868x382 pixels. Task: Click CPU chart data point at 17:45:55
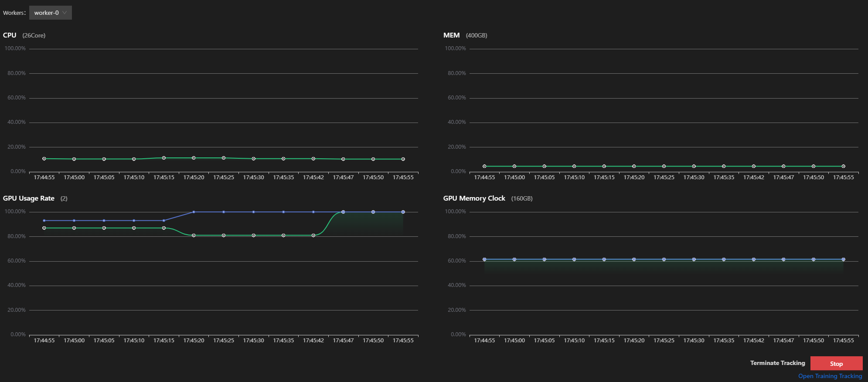403,159
